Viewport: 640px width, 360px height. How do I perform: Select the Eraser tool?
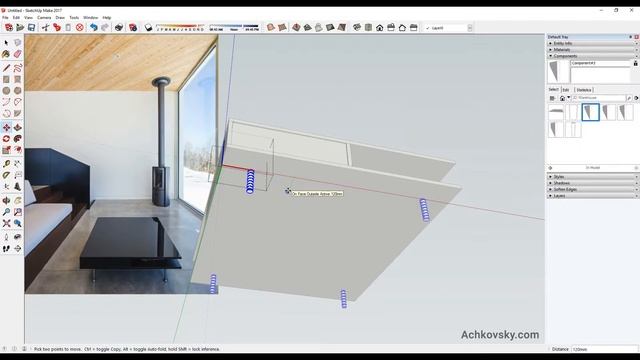pyautogui.click(x=18, y=54)
